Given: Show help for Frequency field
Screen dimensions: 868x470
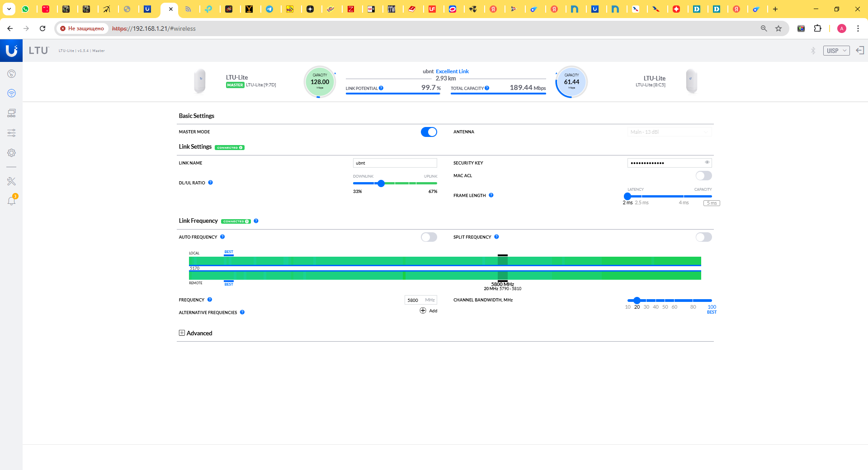Looking at the screenshot, I should coord(210,300).
